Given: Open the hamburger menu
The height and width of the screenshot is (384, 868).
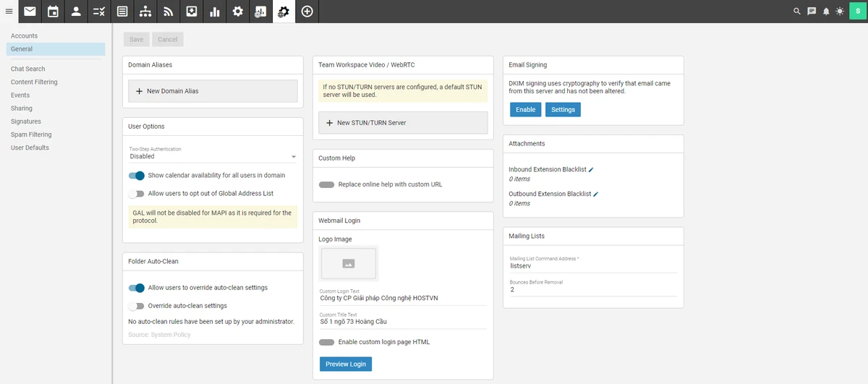Looking at the screenshot, I should click(x=9, y=11).
